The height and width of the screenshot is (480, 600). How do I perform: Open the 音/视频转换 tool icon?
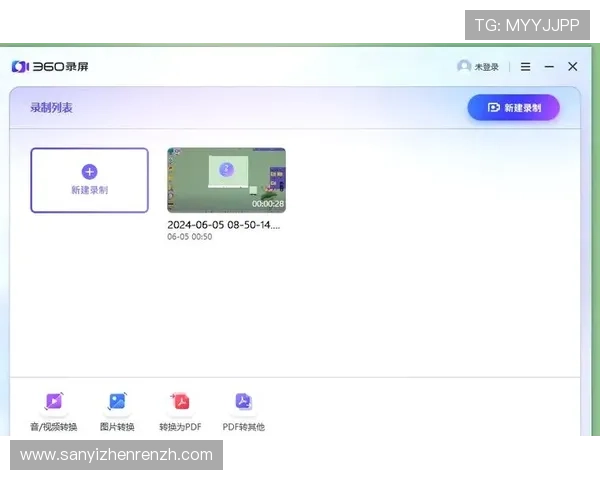(x=54, y=401)
